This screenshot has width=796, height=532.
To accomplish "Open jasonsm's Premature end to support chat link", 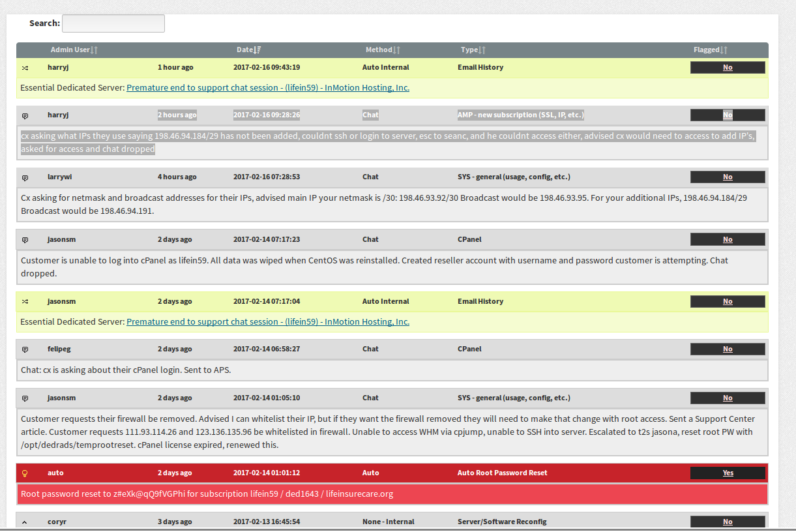I will coord(268,322).
